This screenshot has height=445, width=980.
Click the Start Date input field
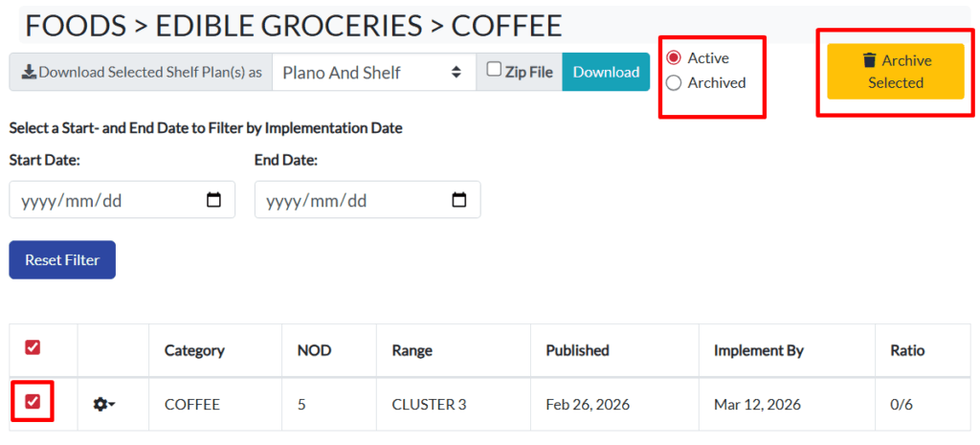[105, 200]
